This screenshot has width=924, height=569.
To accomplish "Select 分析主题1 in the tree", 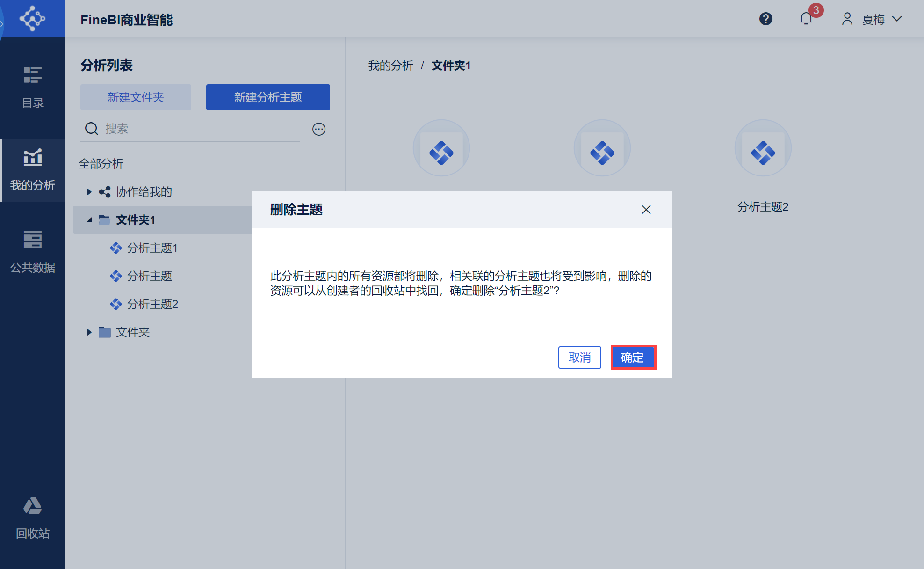I will [x=152, y=248].
